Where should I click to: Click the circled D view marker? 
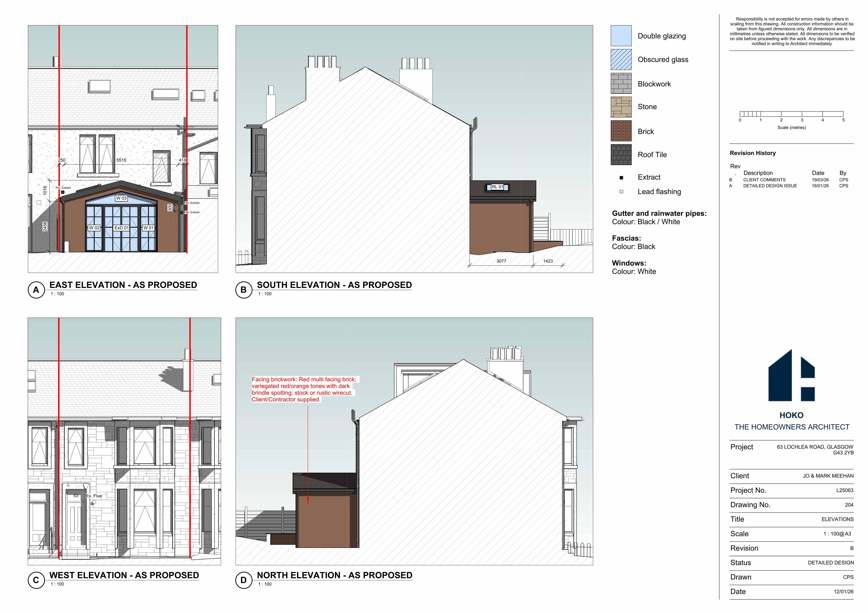(x=244, y=580)
